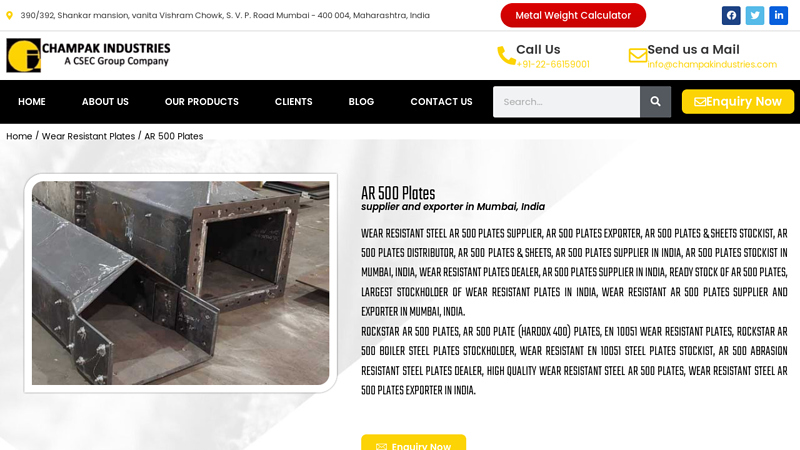Open the Metal Weight Calculator
This screenshot has width=800, height=450.
point(573,15)
